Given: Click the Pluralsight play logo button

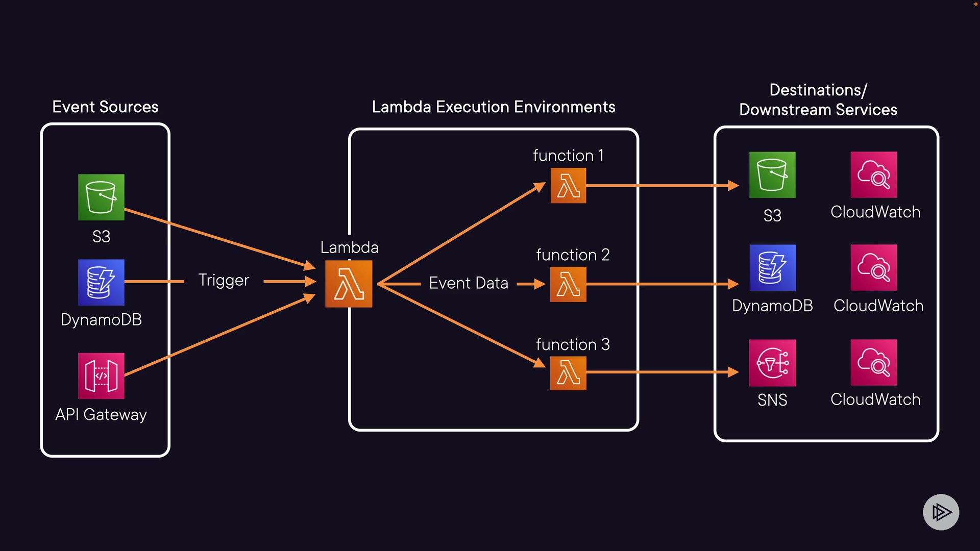Looking at the screenshot, I should pyautogui.click(x=941, y=512).
